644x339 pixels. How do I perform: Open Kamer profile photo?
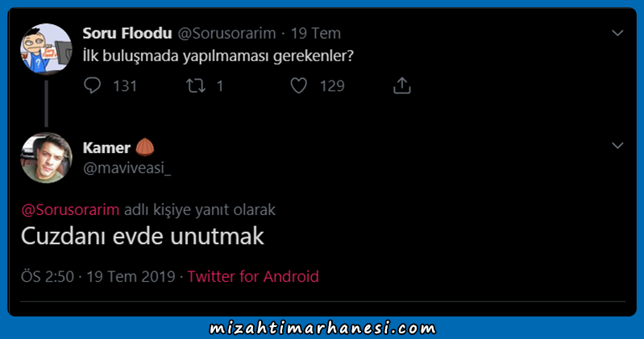coord(46,158)
